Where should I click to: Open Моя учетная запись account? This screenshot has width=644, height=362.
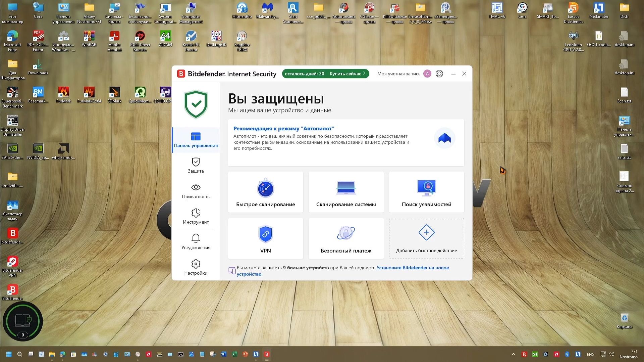tap(404, 74)
